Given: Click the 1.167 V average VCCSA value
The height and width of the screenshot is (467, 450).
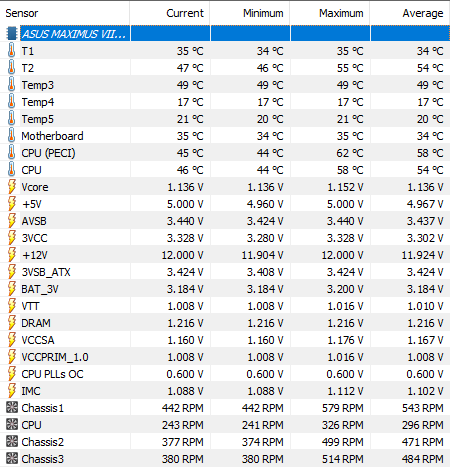Looking at the screenshot, I should 425,340.
